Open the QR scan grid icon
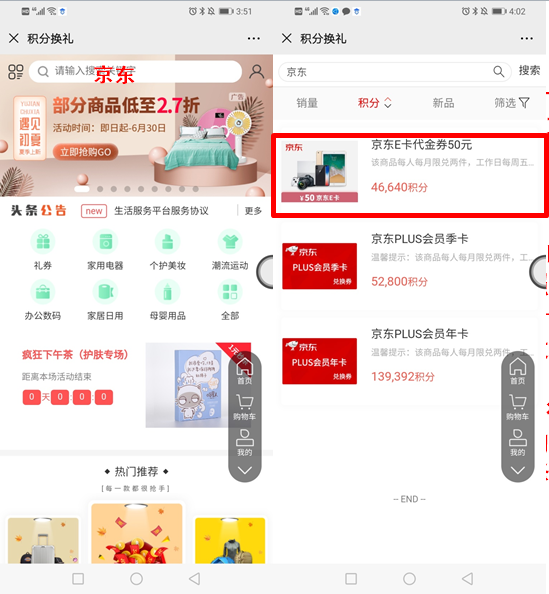Viewport: 549px width, 594px height. (x=16, y=72)
